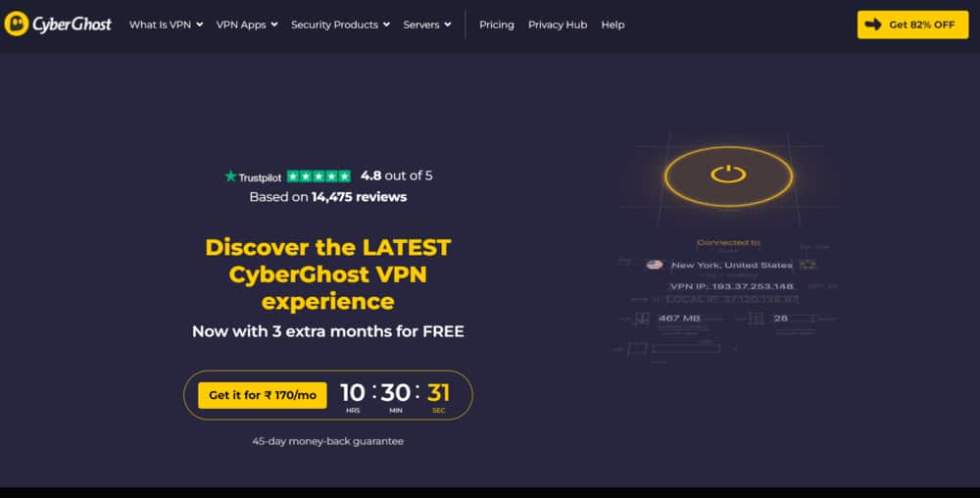Open the Privacy Hub link
The width and height of the screenshot is (980, 498).
[558, 25]
